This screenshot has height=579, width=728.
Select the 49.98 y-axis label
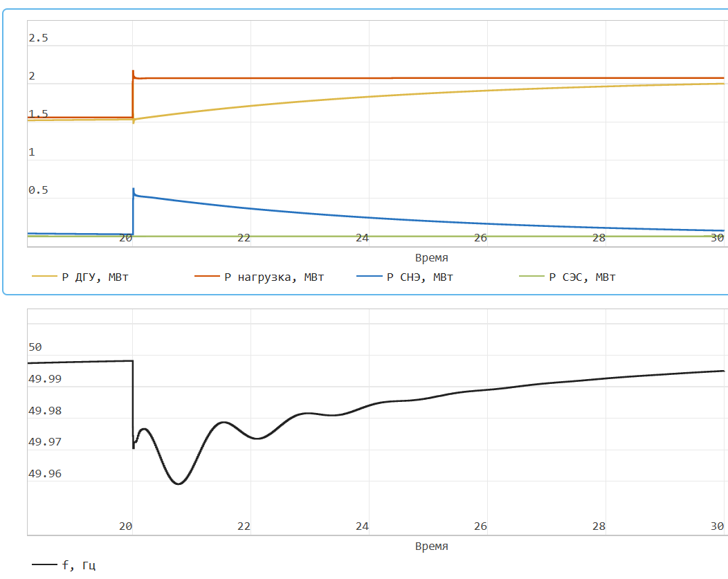(x=44, y=410)
